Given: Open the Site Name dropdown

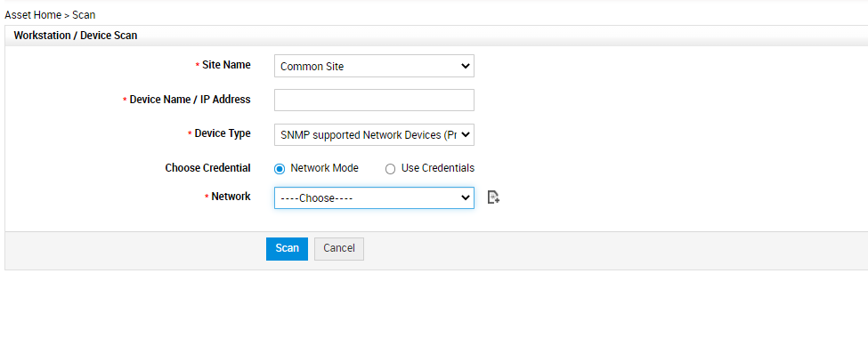Looking at the screenshot, I should tap(374, 66).
